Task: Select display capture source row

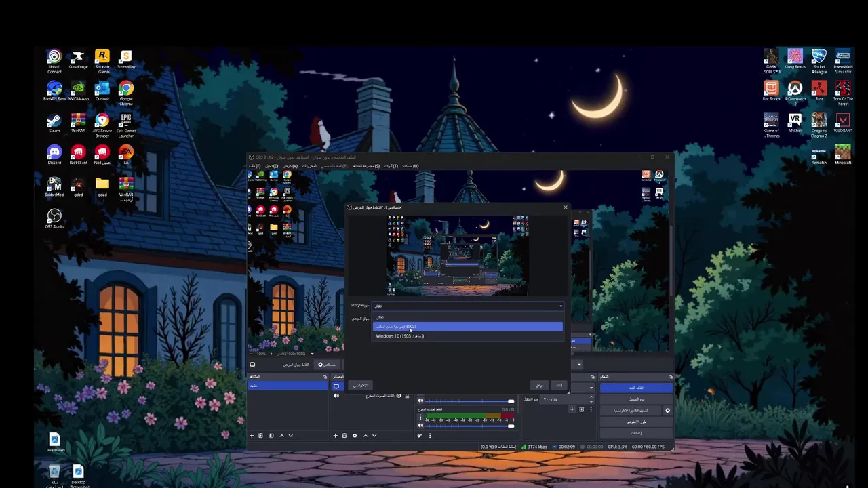Action: (x=338, y=386)
